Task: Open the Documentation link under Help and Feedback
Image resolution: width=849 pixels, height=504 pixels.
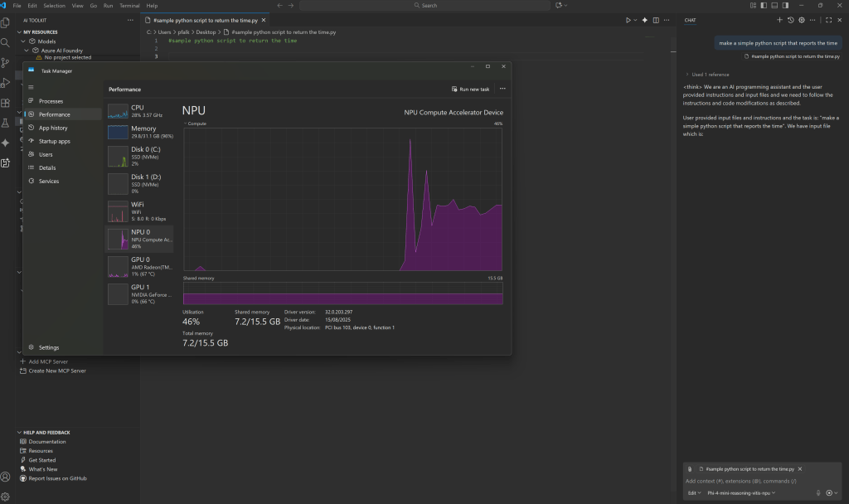Action: click(x=46, y=442)
